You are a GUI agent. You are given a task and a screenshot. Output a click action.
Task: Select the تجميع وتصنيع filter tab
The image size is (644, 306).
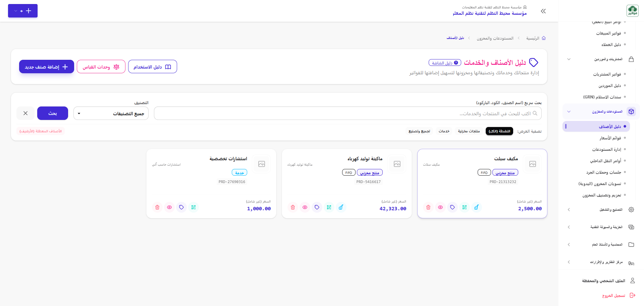(x=419, y=131)
